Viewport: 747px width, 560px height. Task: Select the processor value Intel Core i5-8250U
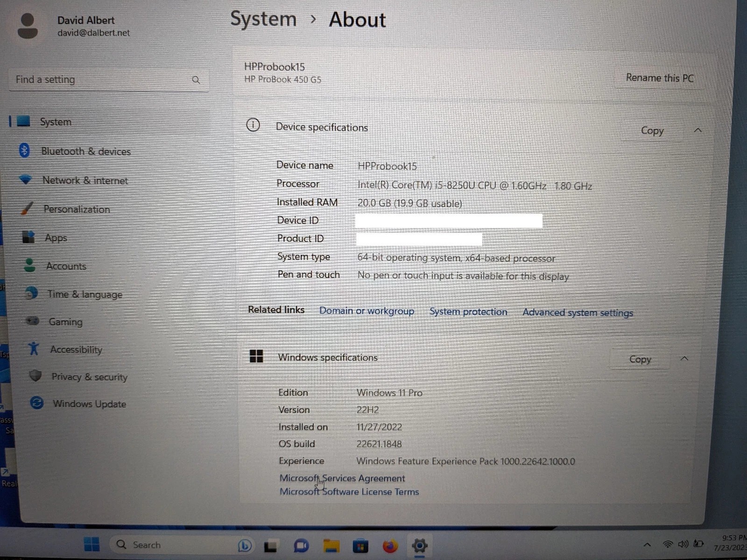coord(475,185)
